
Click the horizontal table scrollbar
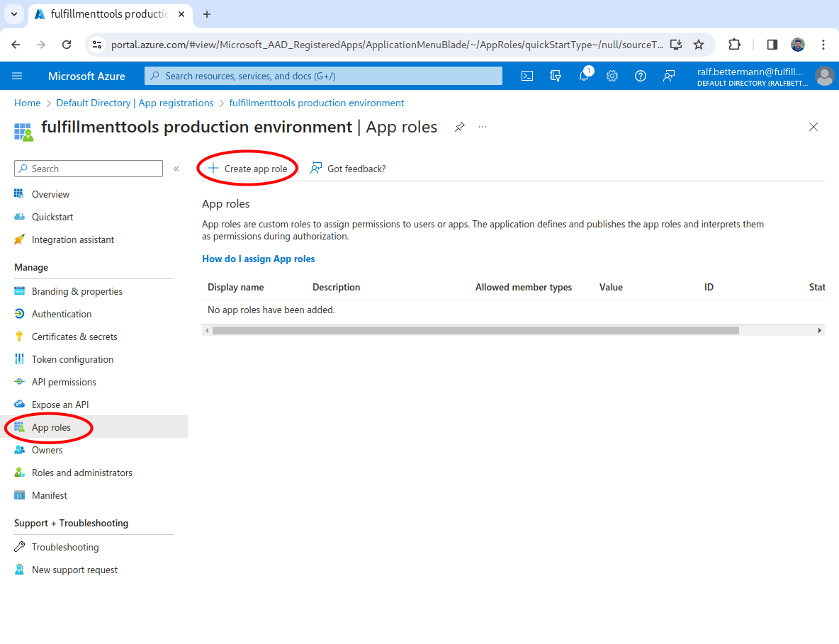[x=475, y=330]
